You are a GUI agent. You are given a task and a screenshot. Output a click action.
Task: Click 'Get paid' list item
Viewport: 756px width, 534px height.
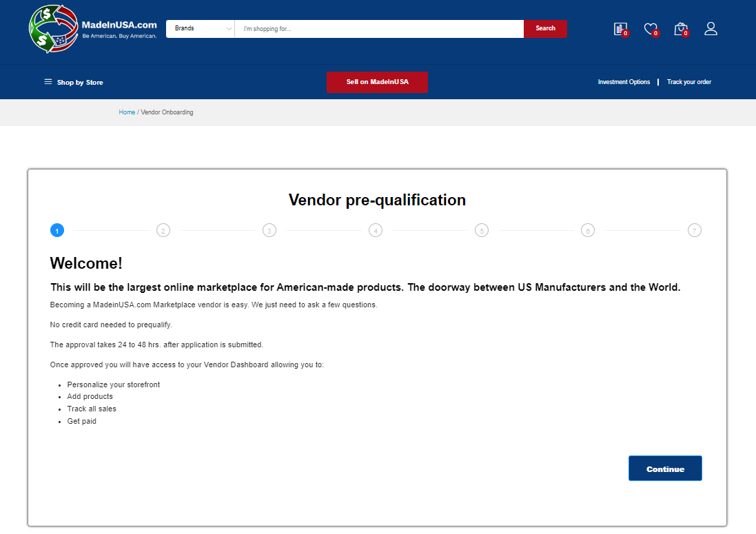point(81,421)
